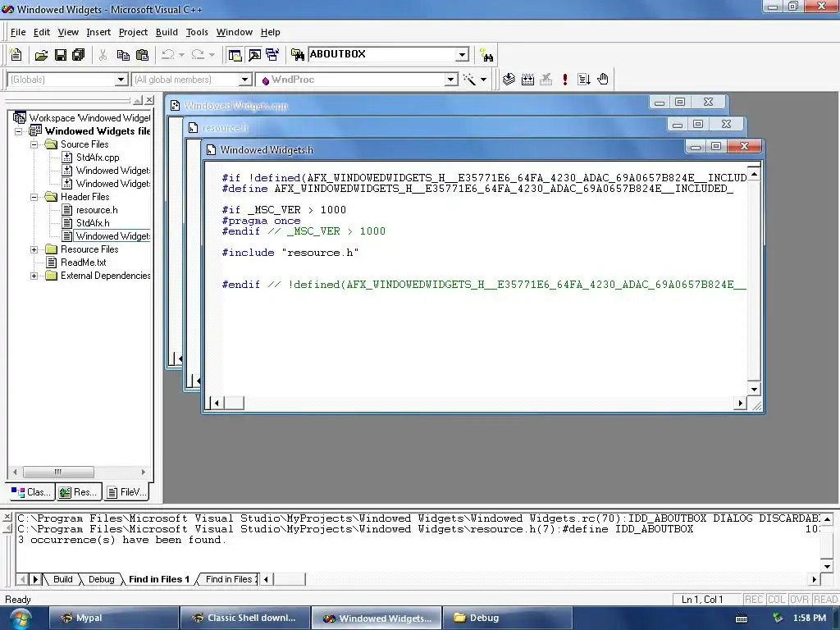Click the Redo arrow icon
This screenshot has width=840, height=630.
[x=199, y=55]
